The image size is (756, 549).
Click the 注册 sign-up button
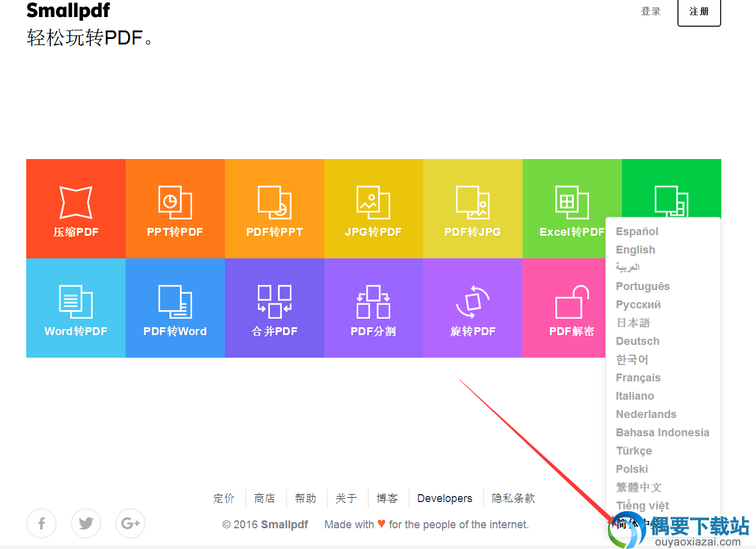699,12
